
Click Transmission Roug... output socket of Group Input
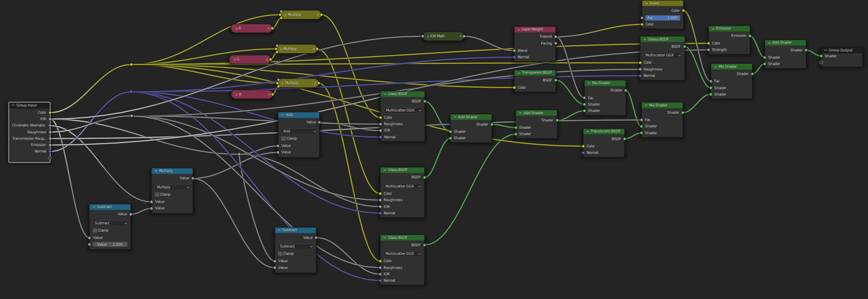coord(50,139)
